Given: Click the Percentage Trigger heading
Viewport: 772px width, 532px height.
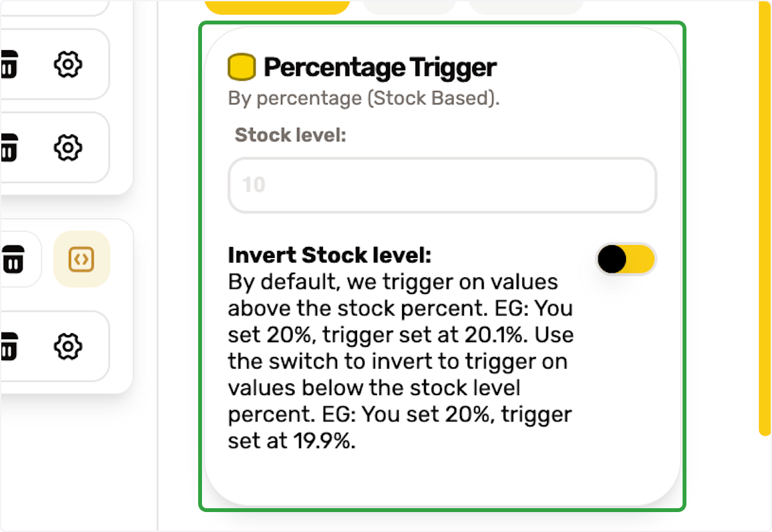Looking at the screenshot, I should [x=380, y=68].
